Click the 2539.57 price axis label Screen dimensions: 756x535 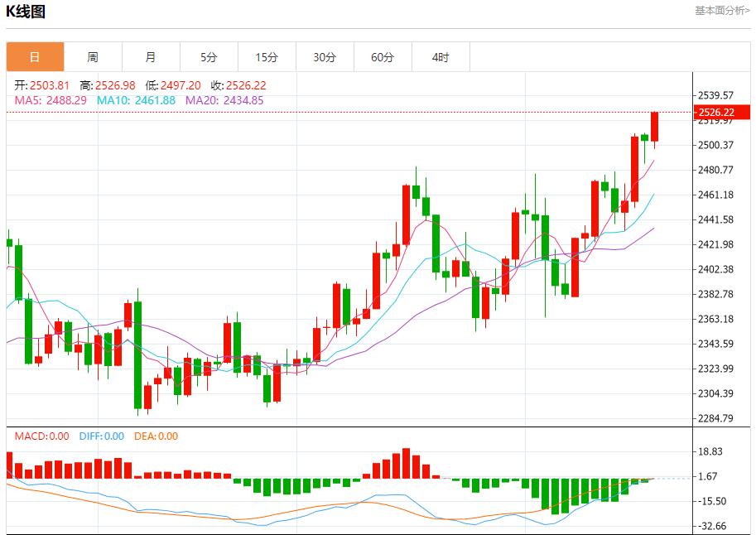tap(716, 95)
